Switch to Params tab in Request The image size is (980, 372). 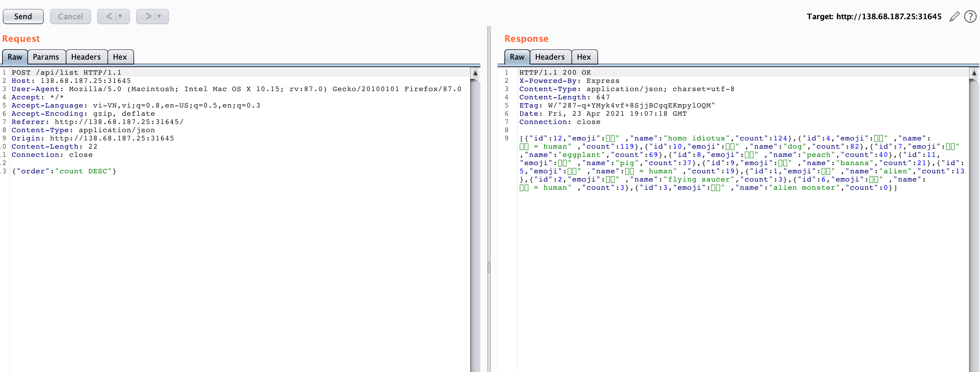tap(45, 57)
